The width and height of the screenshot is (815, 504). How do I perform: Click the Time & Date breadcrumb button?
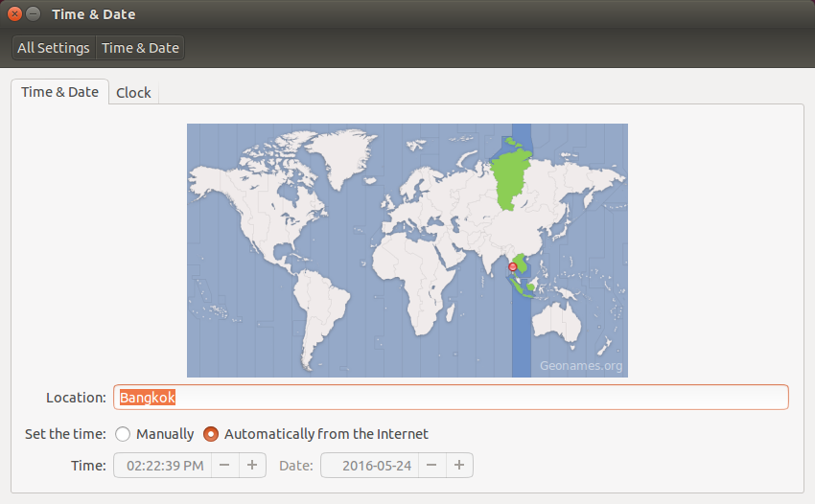pyautogui.click(x=140, y=48)
